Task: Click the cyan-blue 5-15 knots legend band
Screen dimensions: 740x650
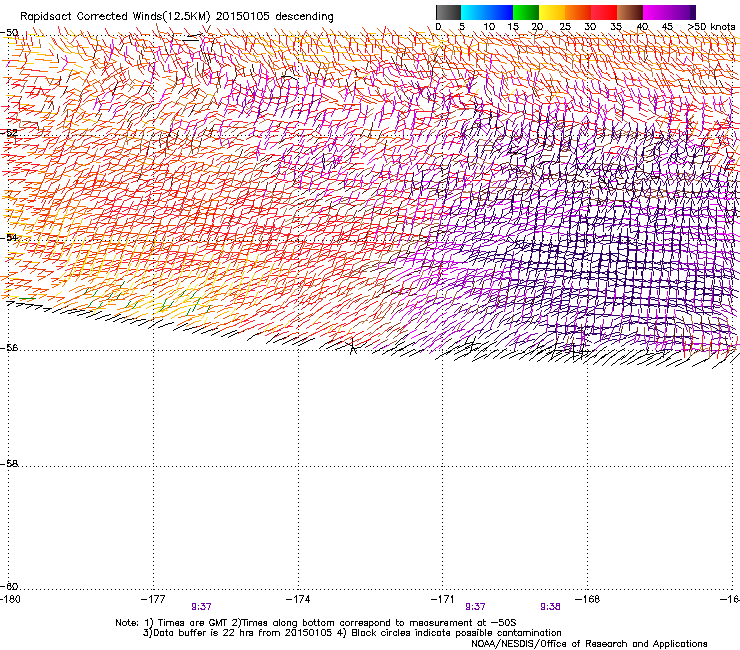Action: 487,12
